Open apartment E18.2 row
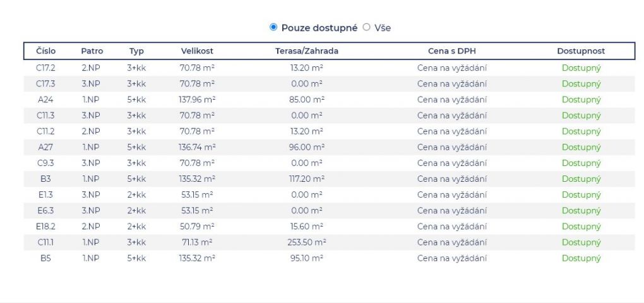The width and height of the screenshot is (644, 303). (x=45, y=226)
